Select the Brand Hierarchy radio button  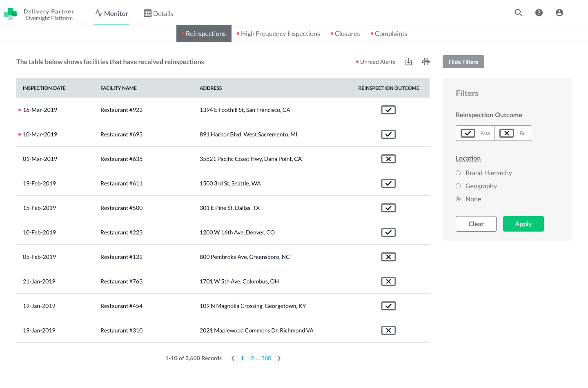pyautogui.click(x=458, y=173)
